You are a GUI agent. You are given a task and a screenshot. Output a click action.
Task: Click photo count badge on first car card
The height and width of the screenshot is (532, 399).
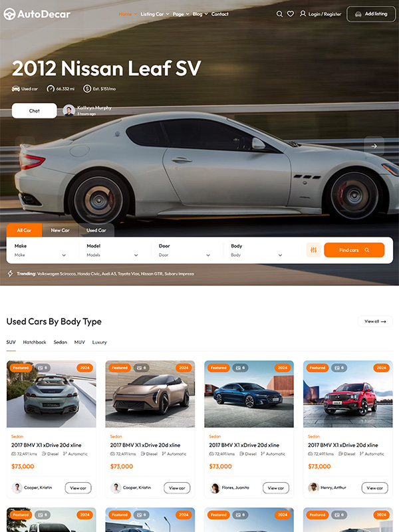(x=42, y=368)
